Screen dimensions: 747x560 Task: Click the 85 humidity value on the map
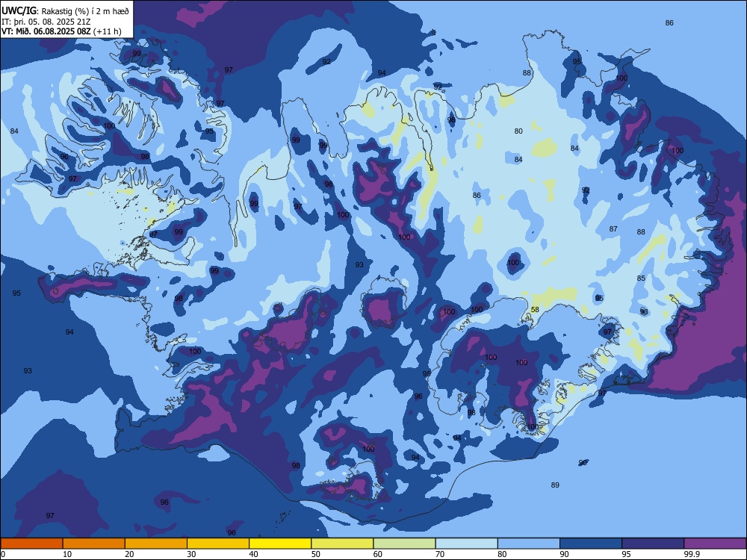(x=641, y=278)
